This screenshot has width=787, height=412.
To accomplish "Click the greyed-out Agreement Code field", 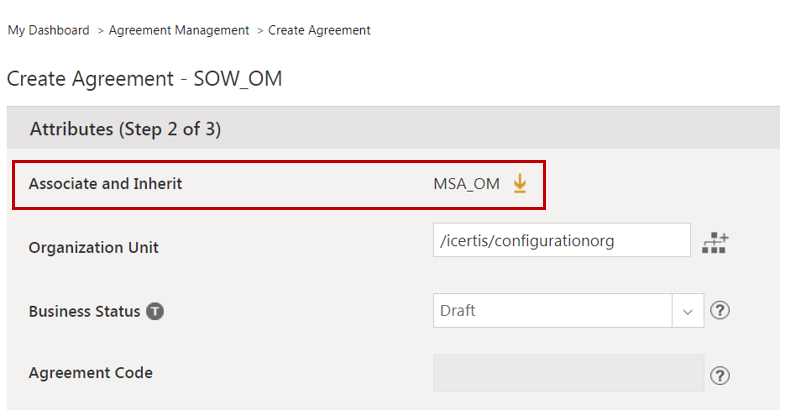I will 568,374.
